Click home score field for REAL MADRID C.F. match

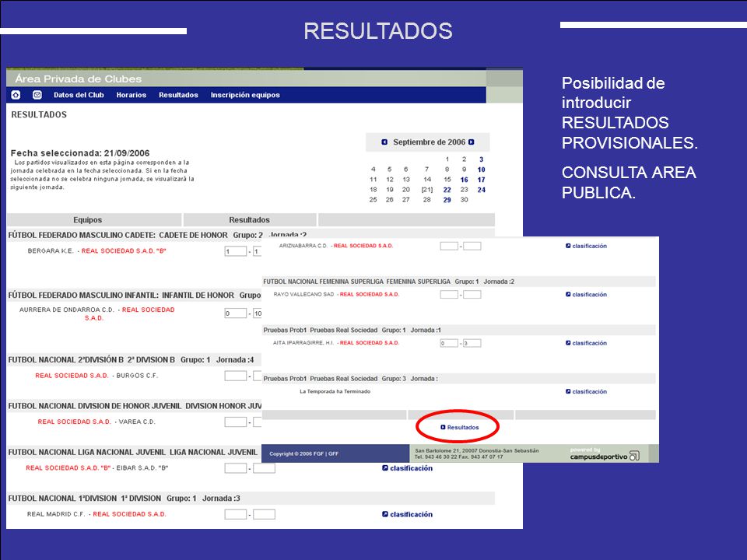(x=235, y=514)
